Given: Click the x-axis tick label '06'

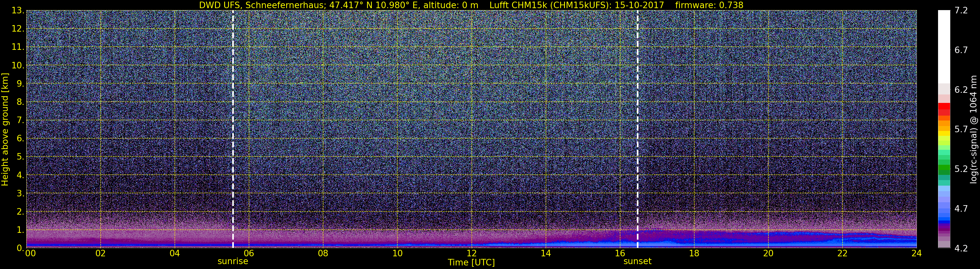Looking at the screenshot, I should tap(249, 253).
